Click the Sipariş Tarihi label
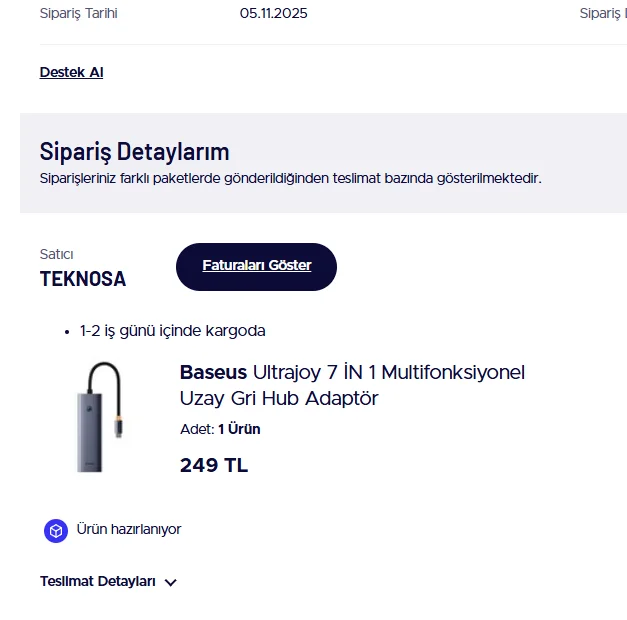Image resolution: width=627 pixels, height=620 pixels. click(78, 13)
